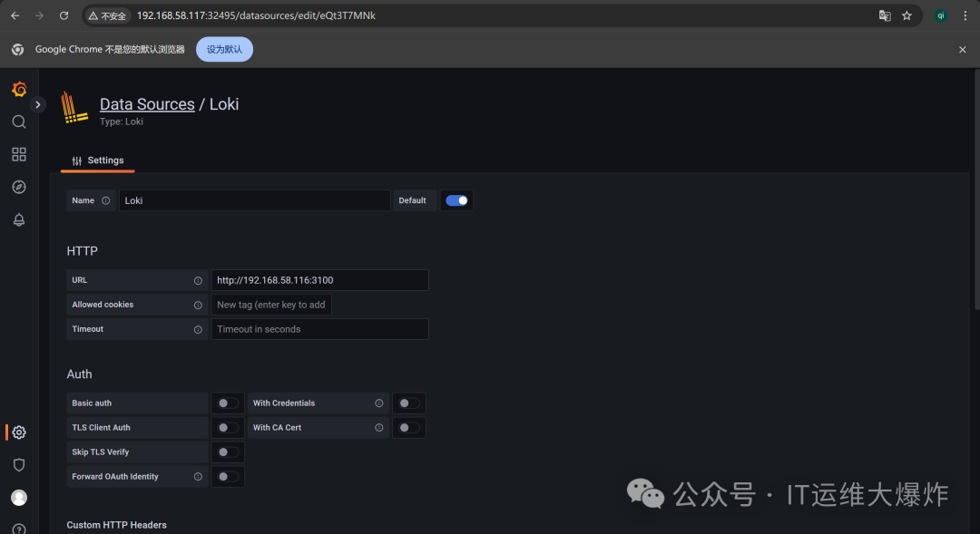This screenshot has width=980, height=534.
Task: Enable Basic auth toggle
Action: (228, 403)
